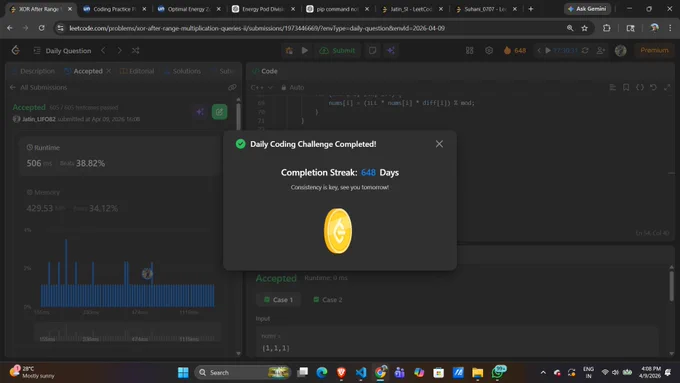Click the bookmark icon in editor toolbar
The image size is (680, 383).
pyautogui.click(x=626, y=87)
